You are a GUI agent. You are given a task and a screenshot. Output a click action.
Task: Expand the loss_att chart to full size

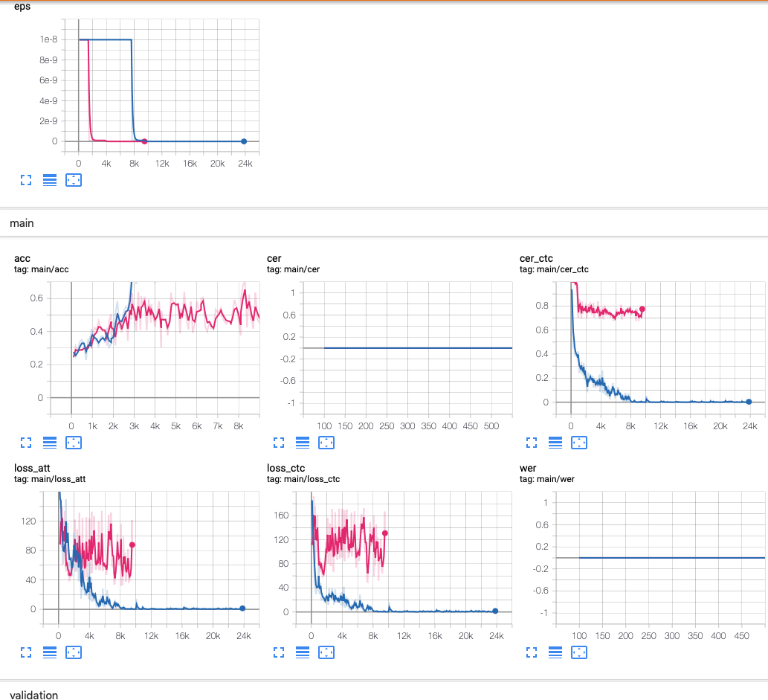pyautogui.click(x=26, y=652)
